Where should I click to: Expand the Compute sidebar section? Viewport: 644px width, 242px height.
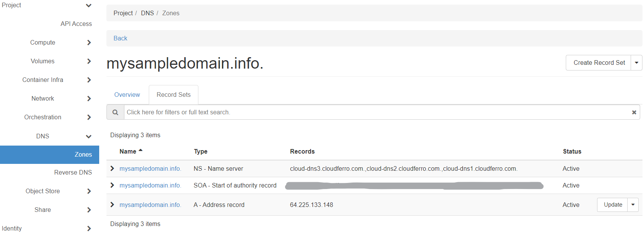click(x=89, y=43)
